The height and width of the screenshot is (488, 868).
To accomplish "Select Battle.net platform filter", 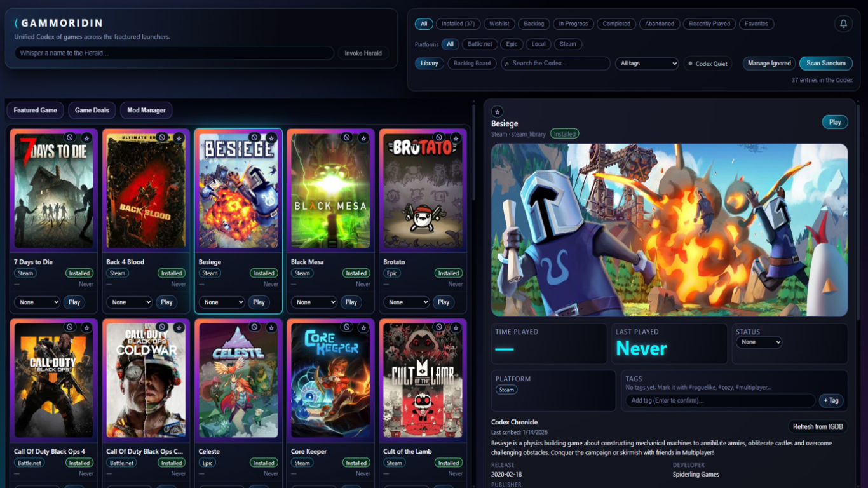I will (x=480, y=44).
